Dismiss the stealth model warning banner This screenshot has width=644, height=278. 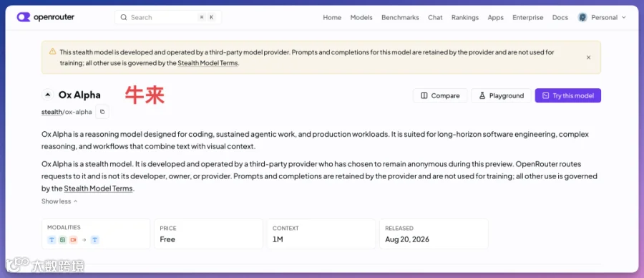click(x=588, y=57)
